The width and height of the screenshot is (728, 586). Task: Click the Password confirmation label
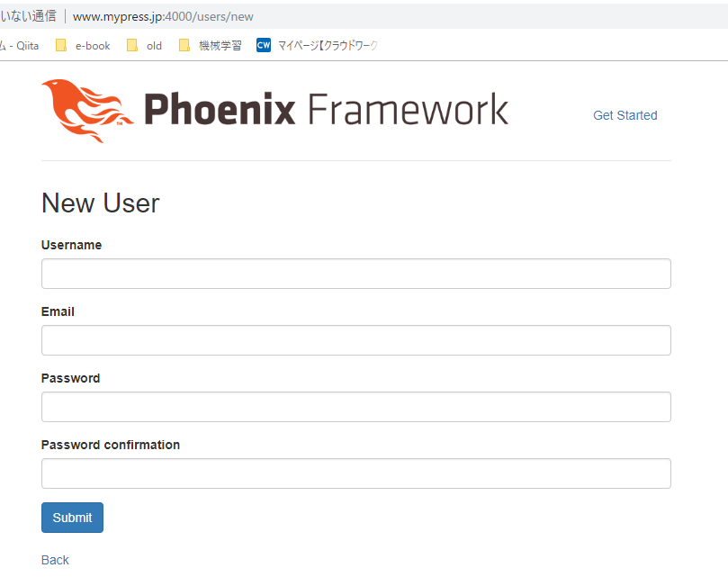click(x=111, y=445)
